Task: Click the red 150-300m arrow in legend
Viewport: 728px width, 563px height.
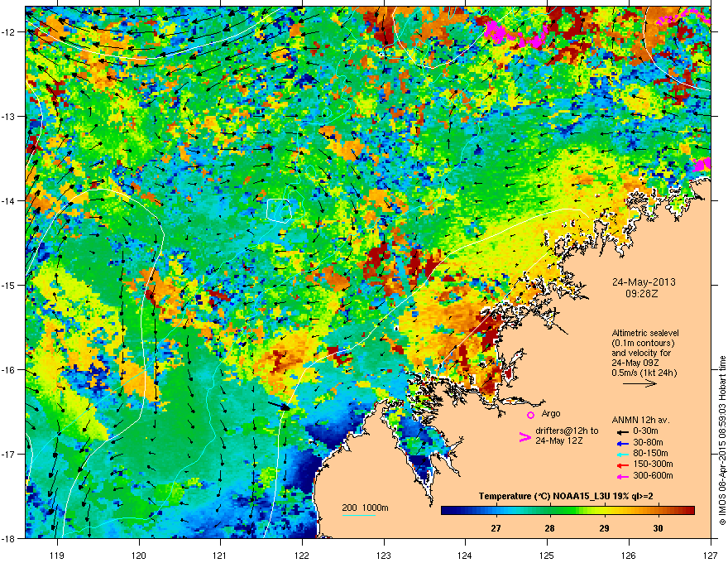Action: [623, 464]
